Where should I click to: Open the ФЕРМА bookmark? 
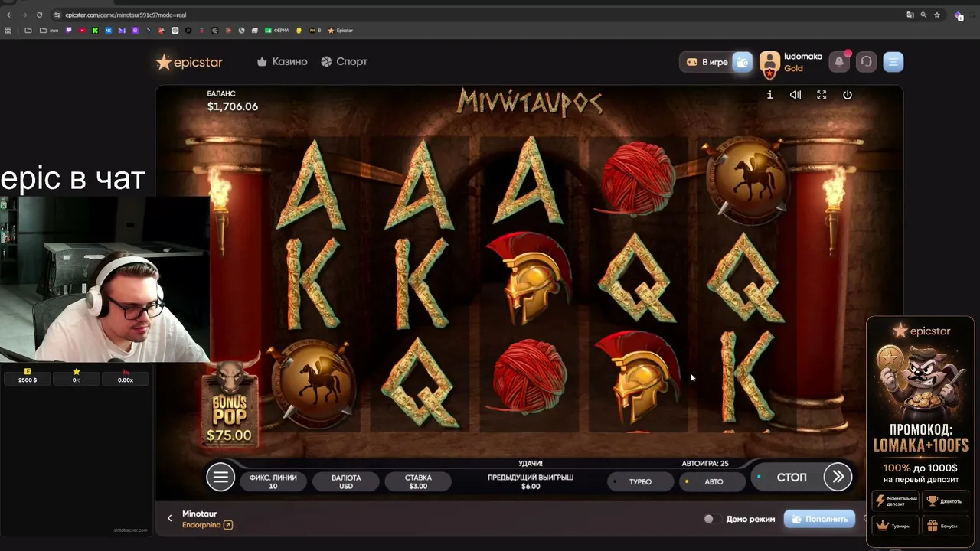point(277,31)
